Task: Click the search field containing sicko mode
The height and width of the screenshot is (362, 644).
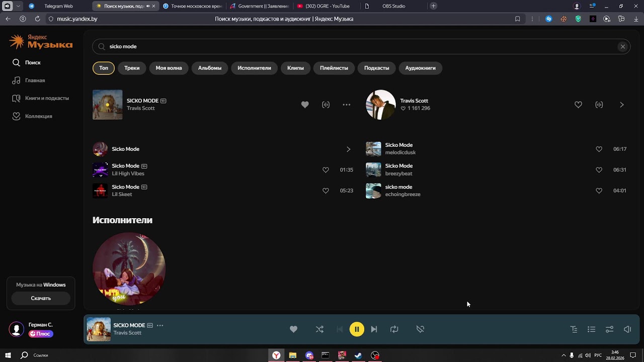Action: pyautogui.click(x=361, y=46)
